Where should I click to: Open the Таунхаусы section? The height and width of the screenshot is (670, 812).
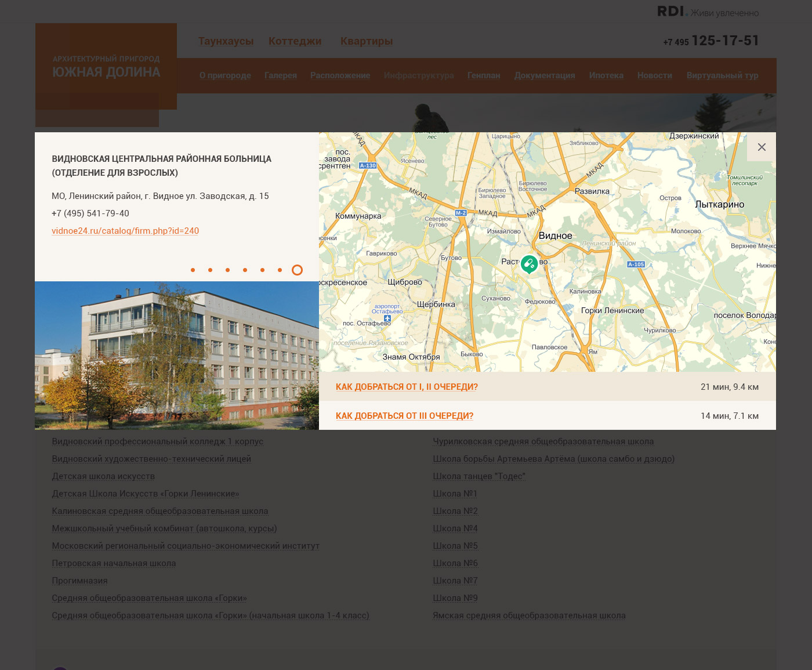point(226,41)
